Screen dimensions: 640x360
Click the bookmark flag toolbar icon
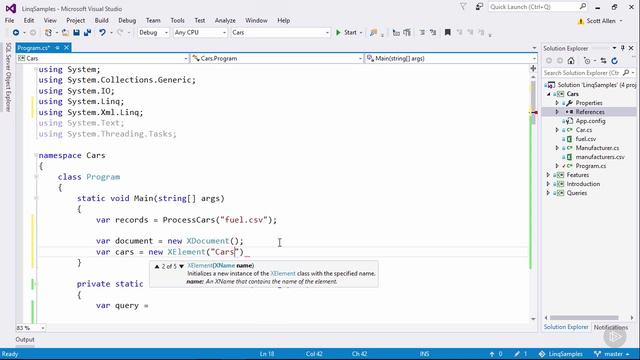[448, 33]
